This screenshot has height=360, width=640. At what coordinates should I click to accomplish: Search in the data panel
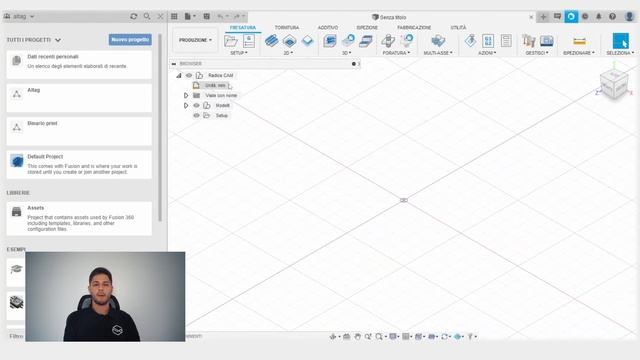point(147,16)
